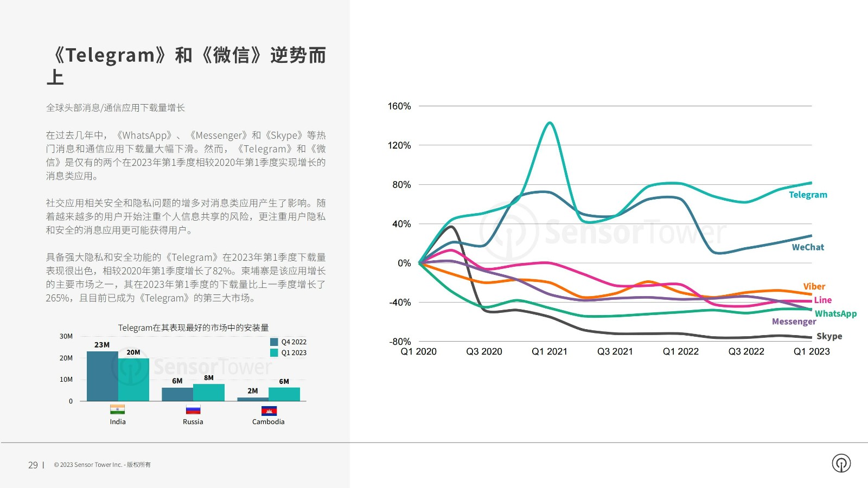This screenshot has width=868, height=488.
Task: Select the Messenger line label
Action: point(794,322)
